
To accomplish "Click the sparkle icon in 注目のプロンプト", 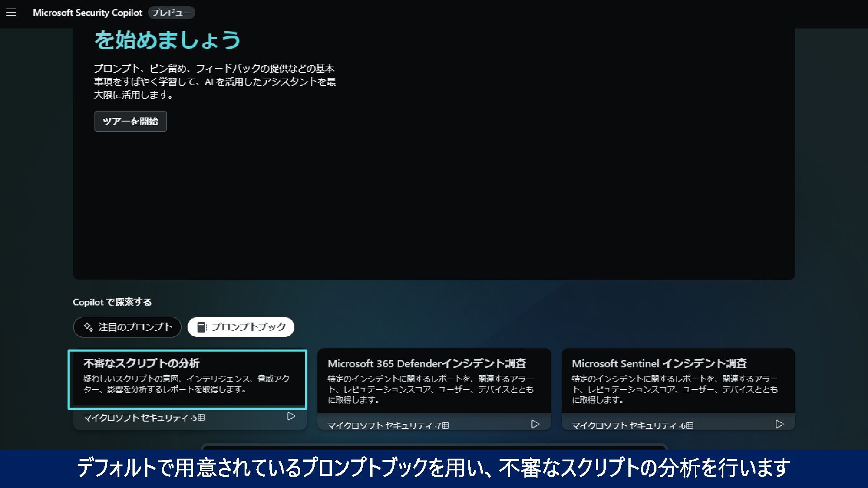I will coord(88,327).
